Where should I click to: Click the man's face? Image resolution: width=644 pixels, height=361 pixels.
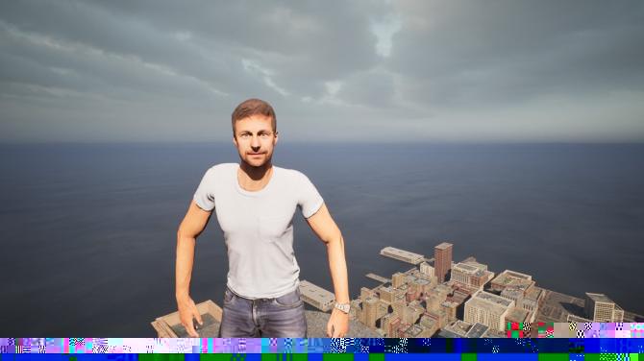255,141
